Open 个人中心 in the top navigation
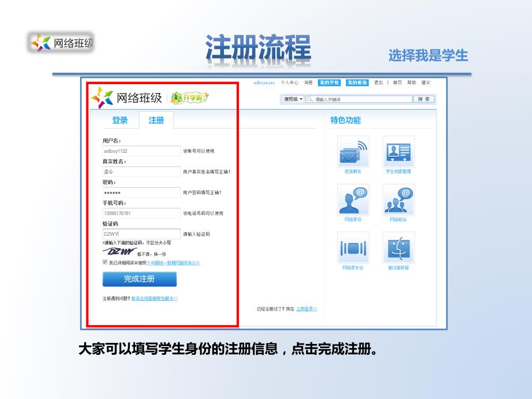 pos(289,83)
